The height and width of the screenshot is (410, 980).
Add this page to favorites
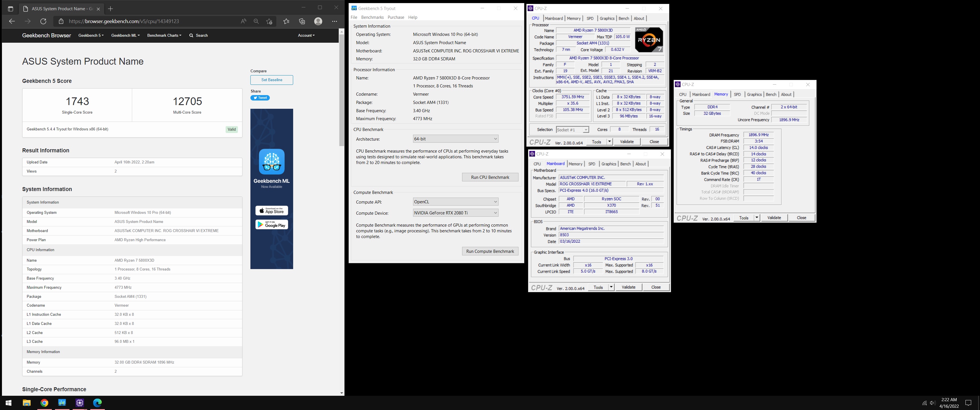pos(269,21)
